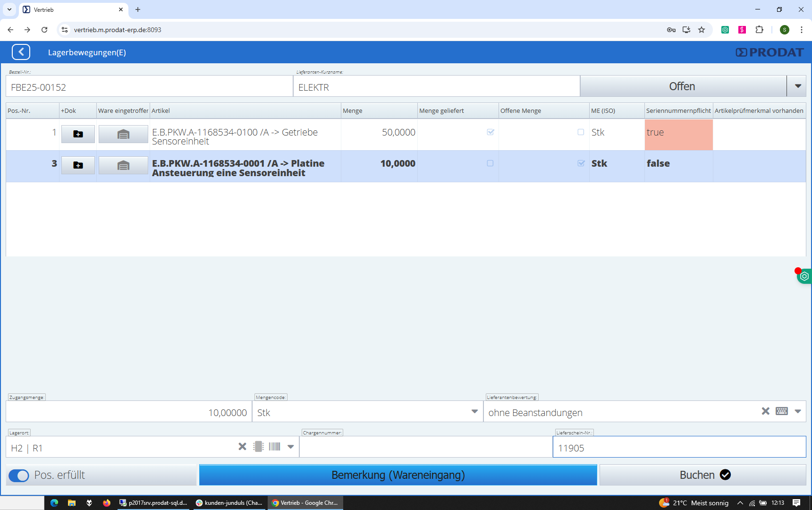The height and width of the screenshot is (510, 812).
Task: Clear the Lagerort field with X
Action: [x=242, y=447]
